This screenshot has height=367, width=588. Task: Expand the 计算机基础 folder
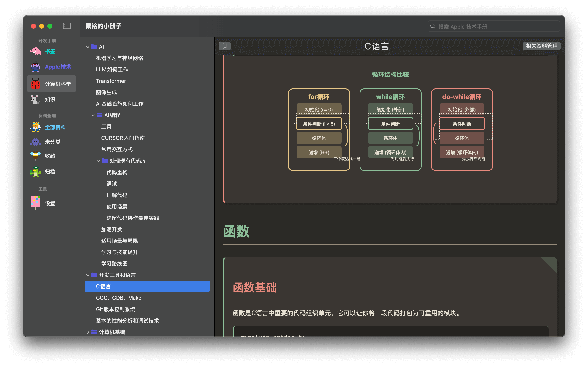[88, 332]
